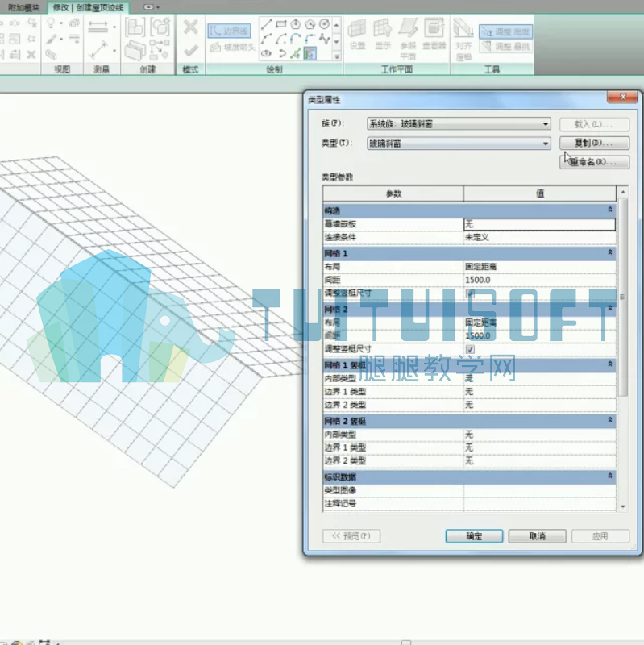Click the 重命名 rename button
This screenshot has width=644, height=645.
594,162
